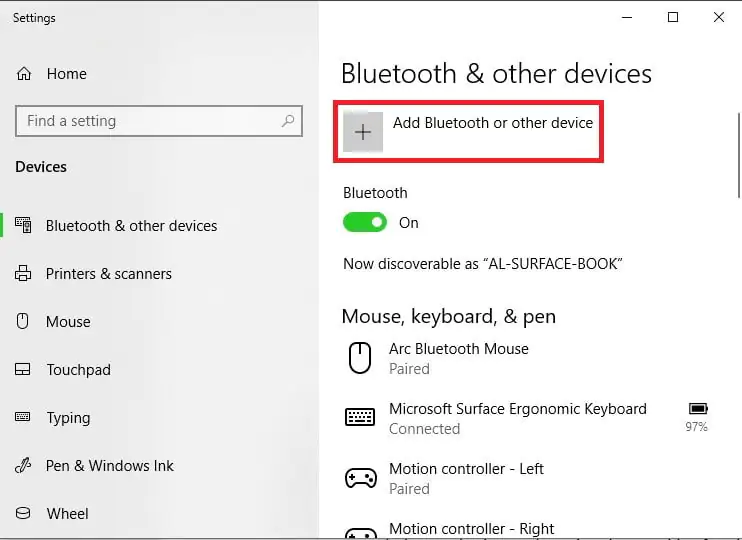Screen dimensions: 742x540
Task: Click the Printers & scanners icon
Action: pyautogui.click(x=24, y=274)
